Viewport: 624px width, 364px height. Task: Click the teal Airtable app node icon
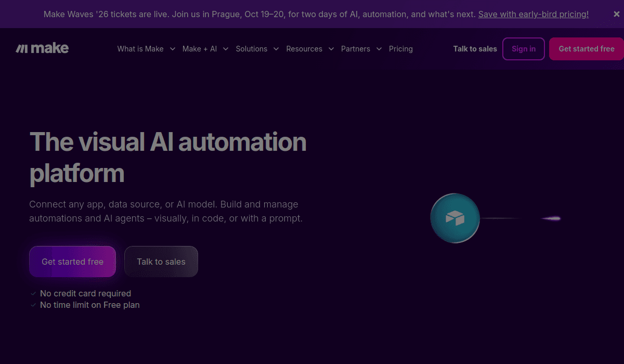pos(455,218)
